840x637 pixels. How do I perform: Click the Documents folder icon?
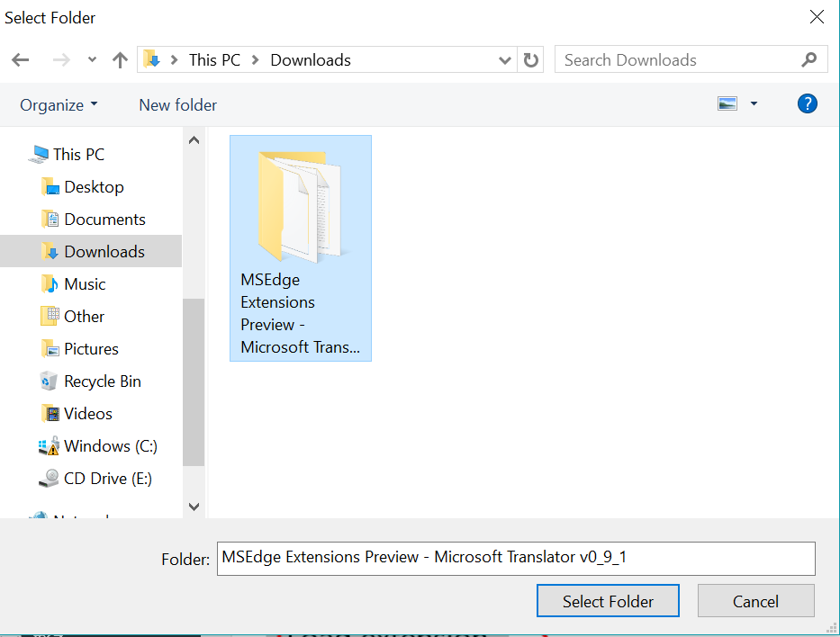click(x=50, y=220)
